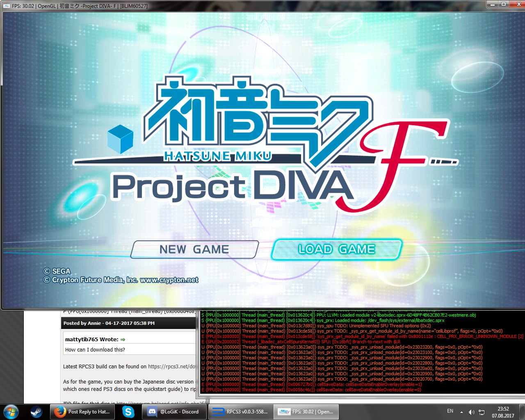
Task: Switch to the RPCS3 v0.0.3 emulator window
Action: tap(241, 412)
